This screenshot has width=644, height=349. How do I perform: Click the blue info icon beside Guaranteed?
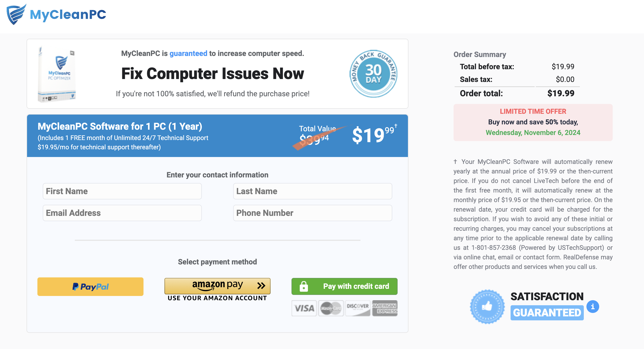pyautogui.click(x=593, y=307)
